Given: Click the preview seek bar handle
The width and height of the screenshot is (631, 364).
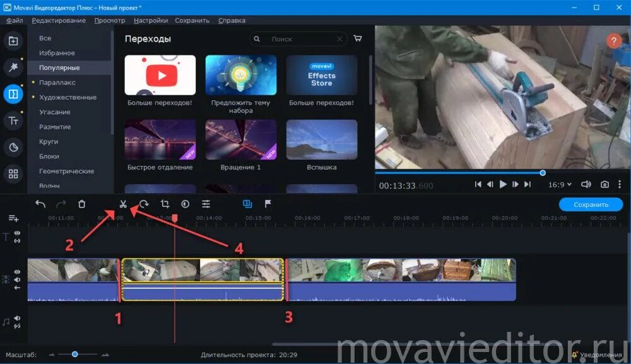Looking at the screenshot, I should 543,173.
